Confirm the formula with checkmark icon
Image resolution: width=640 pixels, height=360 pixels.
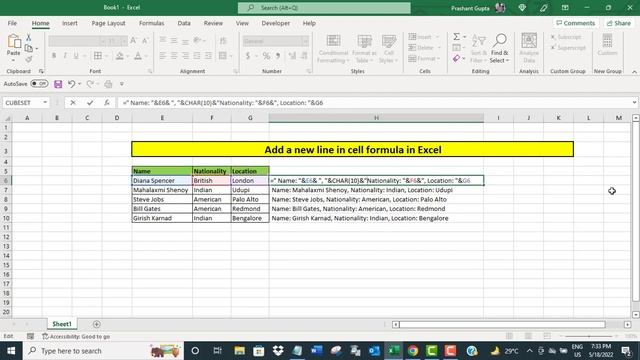[90, 103]
